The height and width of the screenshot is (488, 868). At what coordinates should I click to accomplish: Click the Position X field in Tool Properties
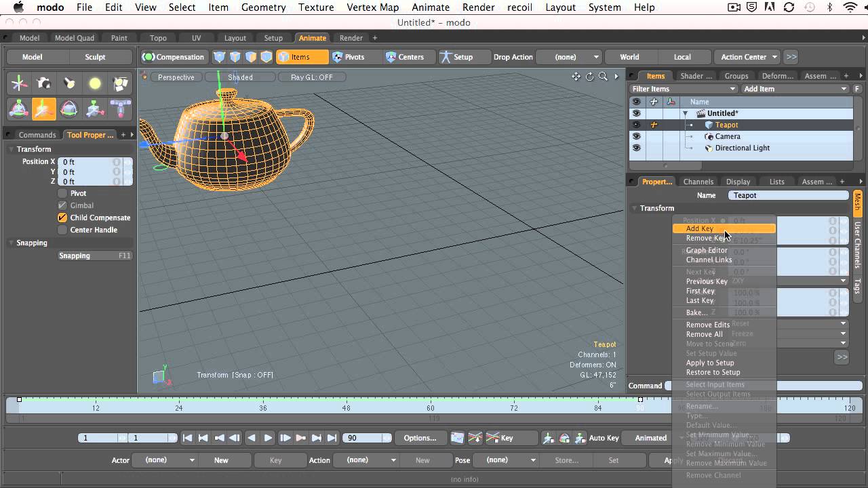pos(95,162)
